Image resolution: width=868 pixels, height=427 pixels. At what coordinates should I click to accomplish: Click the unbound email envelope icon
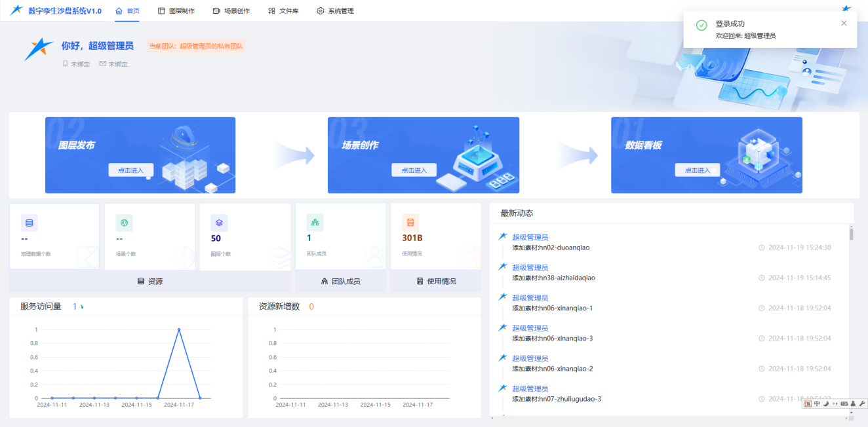(x=102, y=64)
